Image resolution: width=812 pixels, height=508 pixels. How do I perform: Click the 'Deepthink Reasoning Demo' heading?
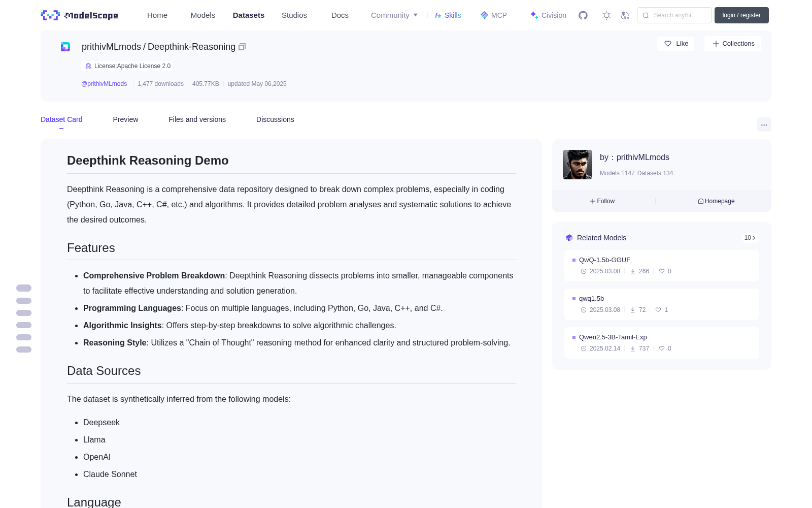[x=148, y=161]
